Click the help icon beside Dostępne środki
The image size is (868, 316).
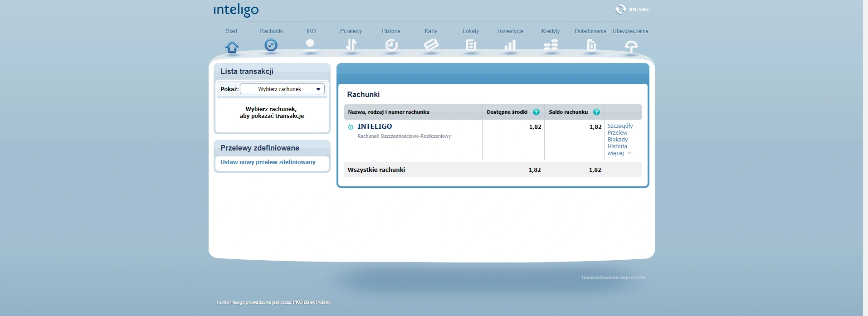click(x=536, y=112)
